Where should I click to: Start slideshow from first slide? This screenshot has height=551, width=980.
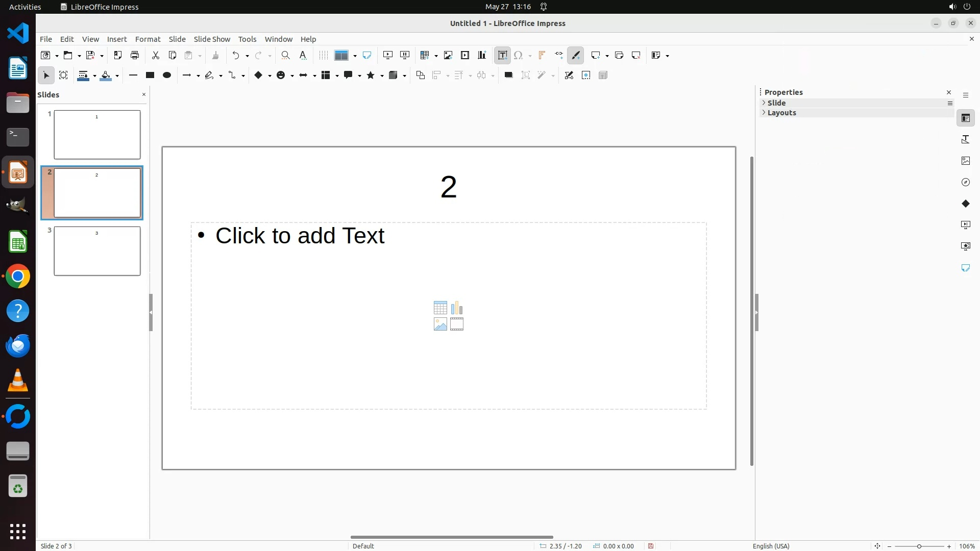(x=388, y=55)
